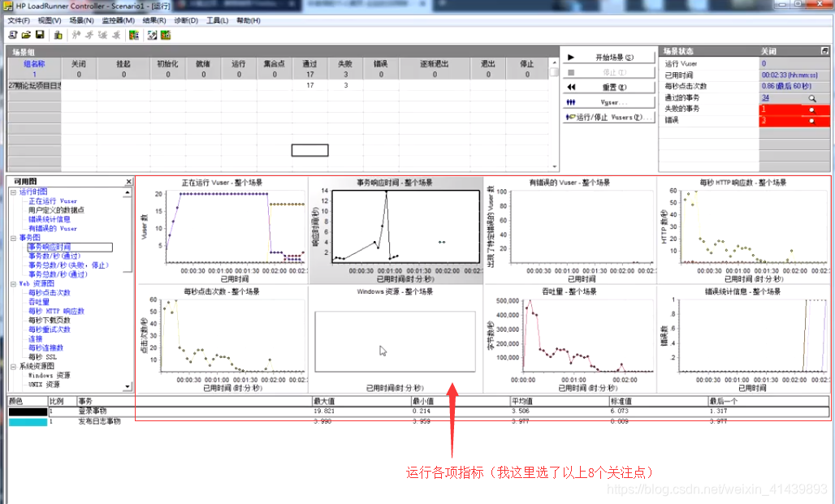Click the 停止 stop scenario button

(x=609, y=72)
